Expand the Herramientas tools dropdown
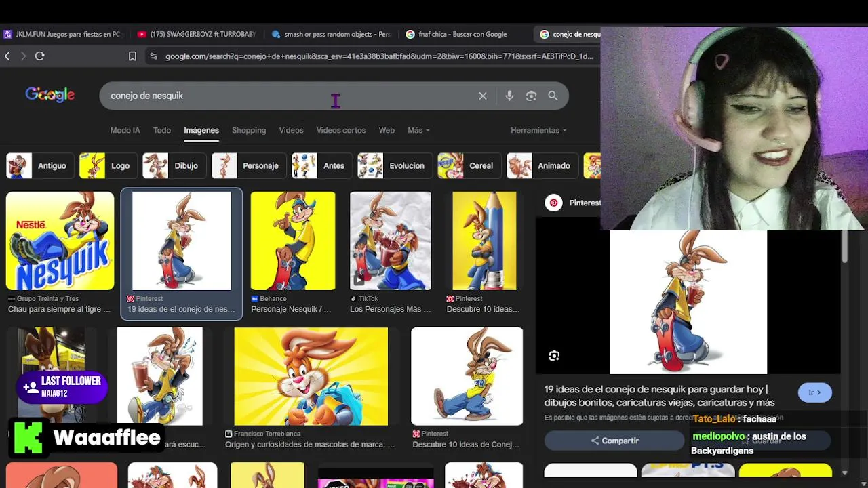The height and width of the screenshot is (488, 868). (538, 130)
